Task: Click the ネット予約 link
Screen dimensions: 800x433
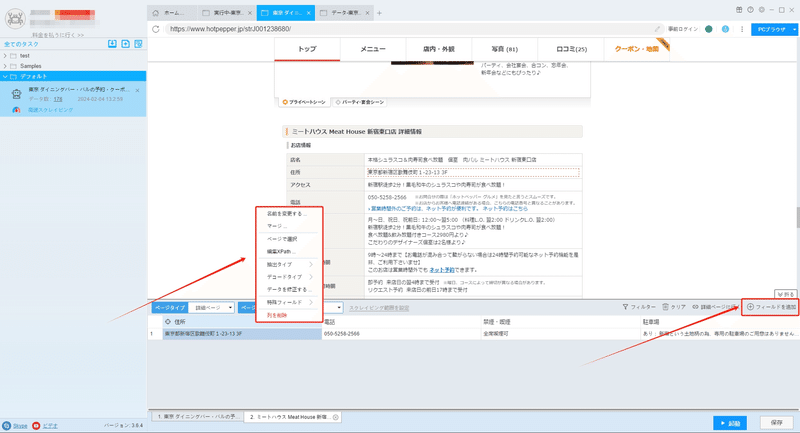Action: coord(442,270)
